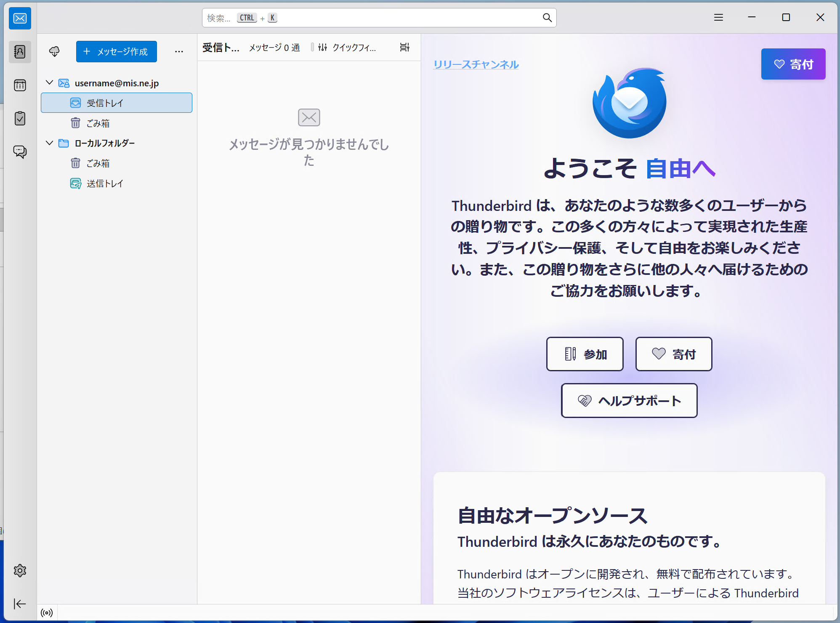Open the Address Book space icon
Image resolution: width=840 pixels, height=623 pixels.
tap(20, 52)
